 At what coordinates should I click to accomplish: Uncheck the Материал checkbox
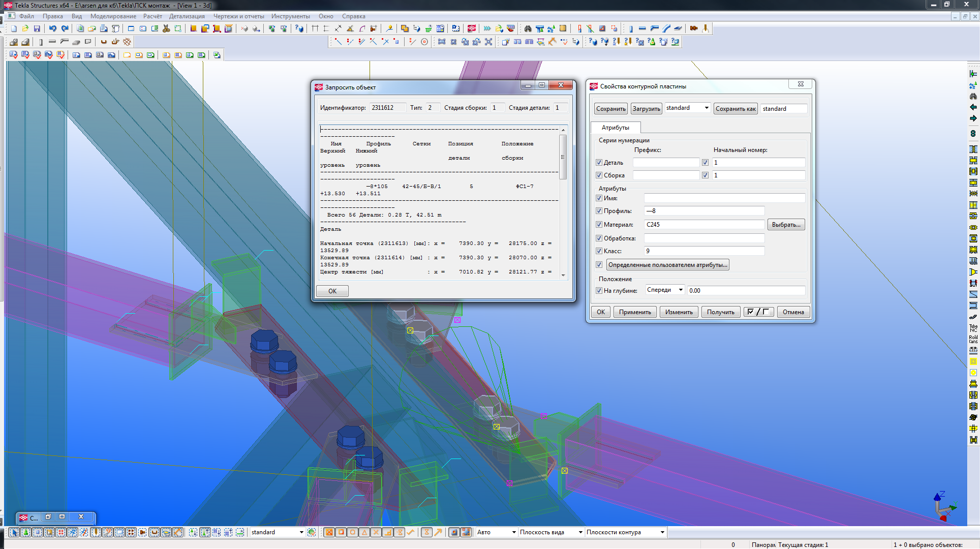(599, 224)
